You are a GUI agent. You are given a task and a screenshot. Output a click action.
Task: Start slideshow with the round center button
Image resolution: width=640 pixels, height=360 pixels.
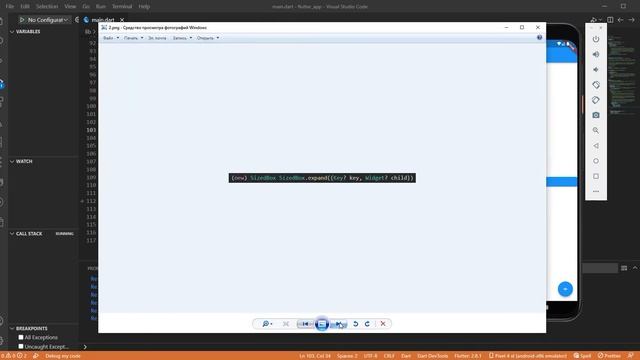coord(322,324)
